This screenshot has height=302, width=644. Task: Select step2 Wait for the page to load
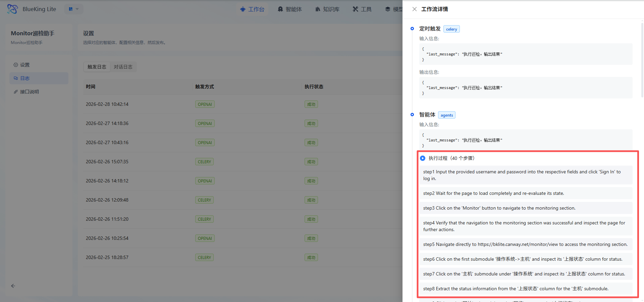click(526, 193)
